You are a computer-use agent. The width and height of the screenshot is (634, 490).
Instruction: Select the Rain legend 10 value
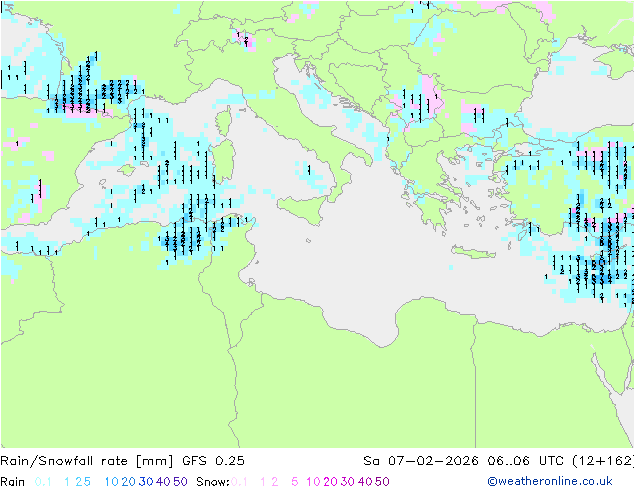112,482
